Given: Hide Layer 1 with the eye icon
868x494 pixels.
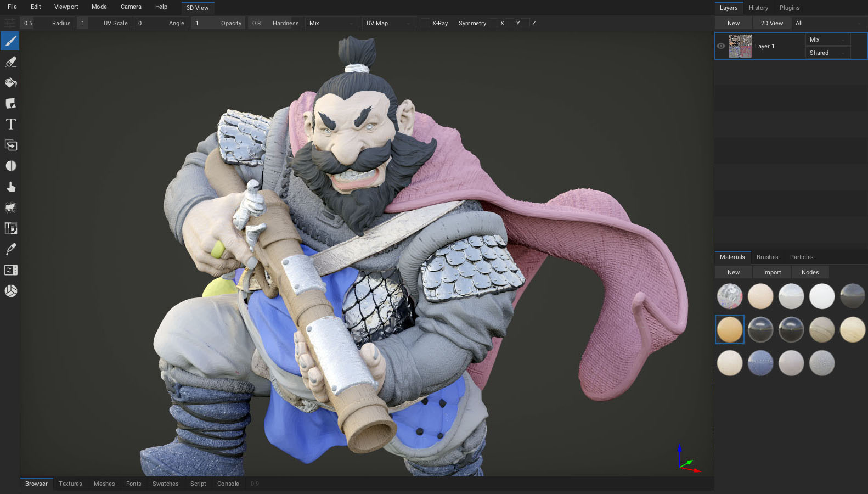Looking at the screenshot, I should pyautogui.click(x=721, y=46).
